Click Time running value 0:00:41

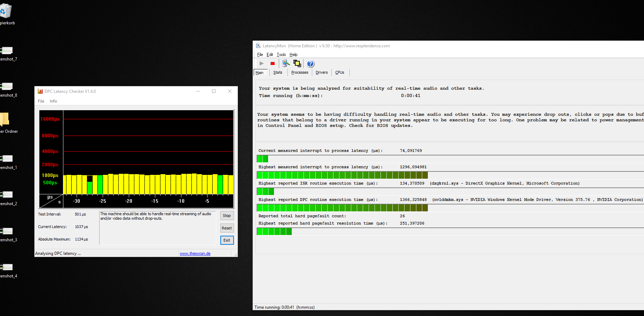click(410, 96)
